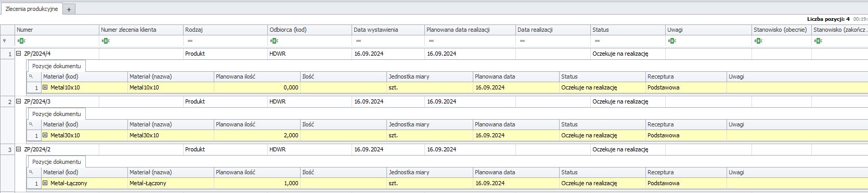Select Pozycje dokumentu tab under ZP/2024/3
868x193 pixels.
pos(57,114)
